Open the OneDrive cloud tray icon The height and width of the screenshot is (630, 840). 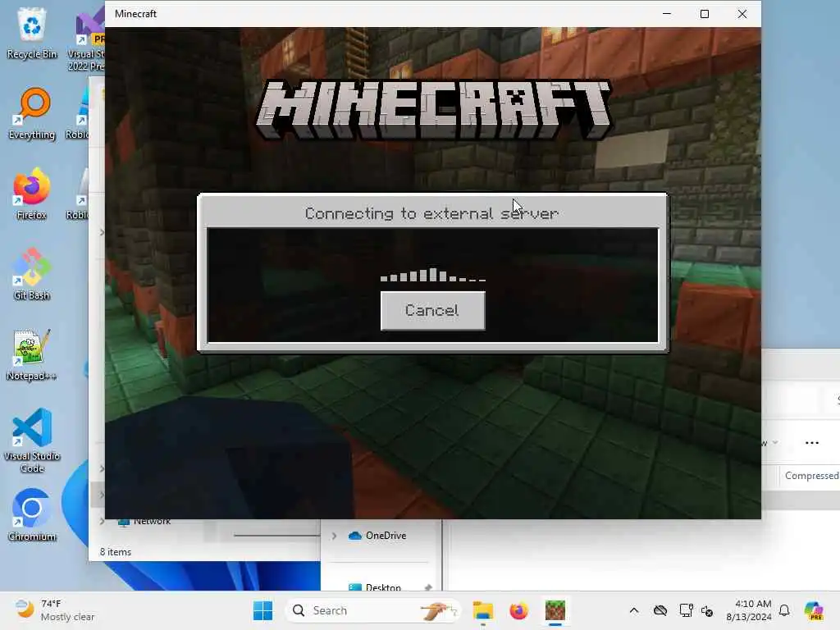(660, 610)
